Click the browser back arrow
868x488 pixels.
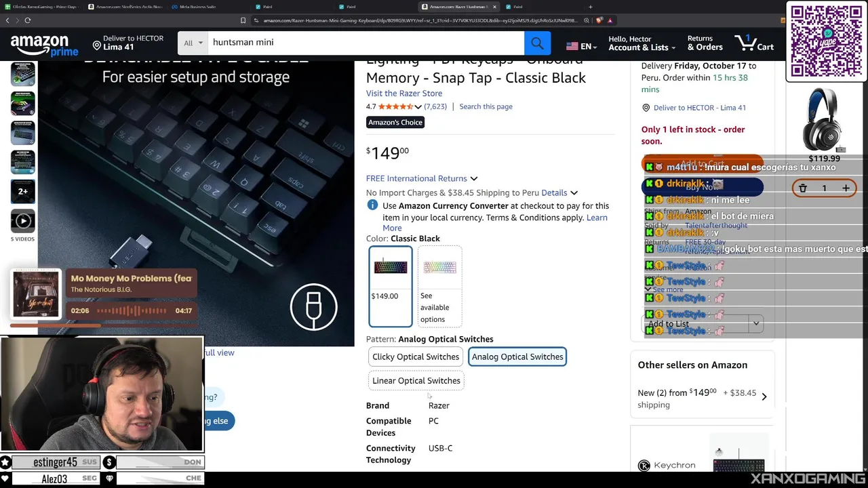(8, 20)
